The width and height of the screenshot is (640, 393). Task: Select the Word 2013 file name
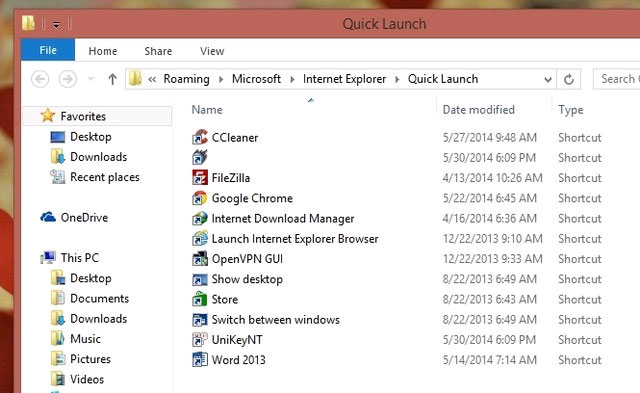[x=238, y=360]
